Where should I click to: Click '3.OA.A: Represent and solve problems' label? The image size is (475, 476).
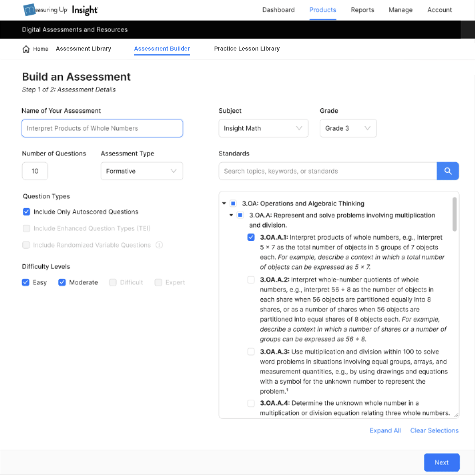(342, 220)
